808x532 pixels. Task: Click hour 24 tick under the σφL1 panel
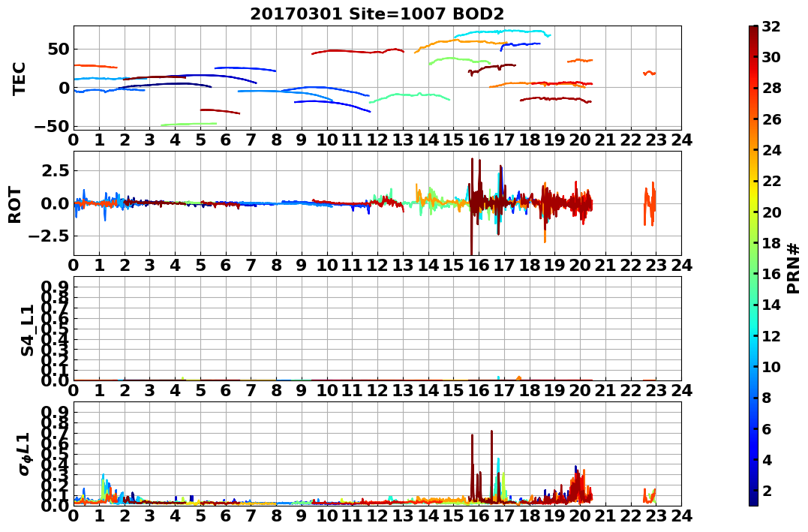(681, 515)
